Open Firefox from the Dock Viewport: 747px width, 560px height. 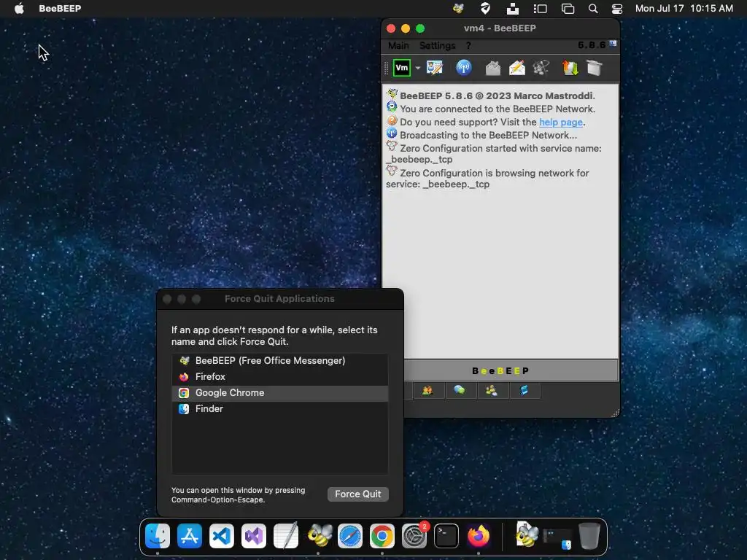pyautogui.click(x=479, y=536)
